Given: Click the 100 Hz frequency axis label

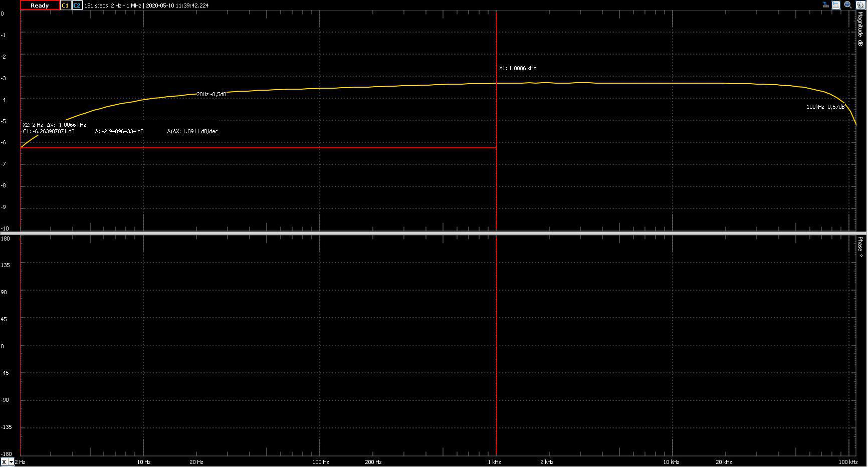Looking at the screenshot, I should (x=321, y=462).
